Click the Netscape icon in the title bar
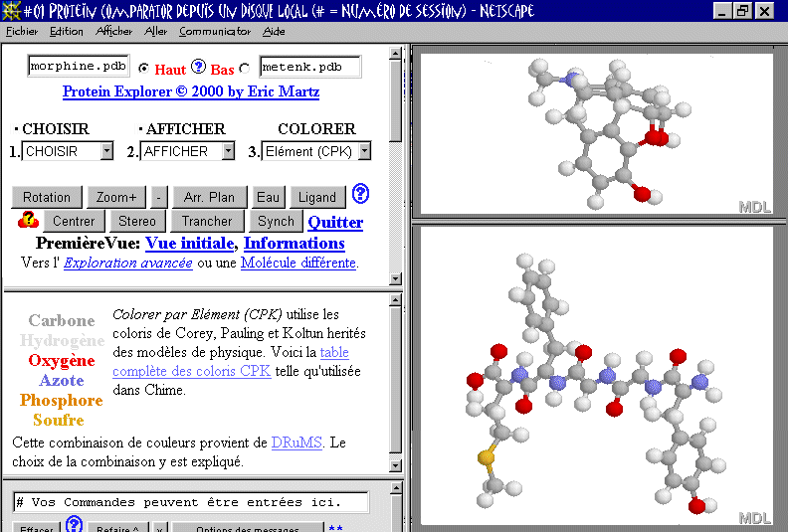Screen dimensions: 788x532 [11, 11]
